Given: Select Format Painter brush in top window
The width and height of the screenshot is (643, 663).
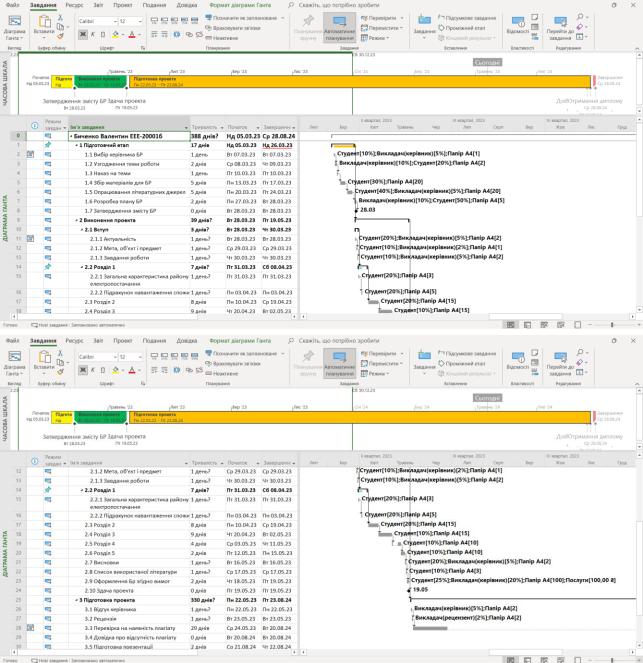Looking at the screenshot, I should tap(60, 36).
